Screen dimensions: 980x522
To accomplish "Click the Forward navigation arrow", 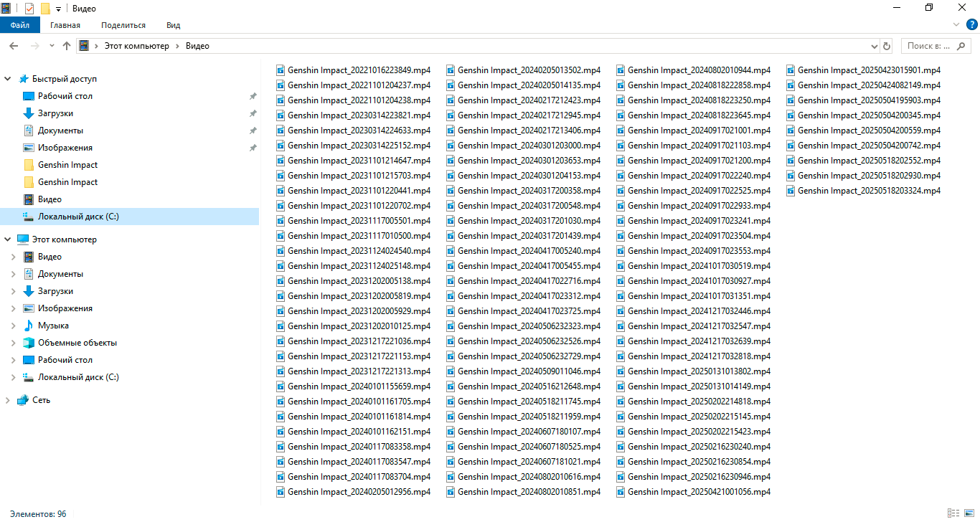I will pyautogui.click(x=34, y=46).
